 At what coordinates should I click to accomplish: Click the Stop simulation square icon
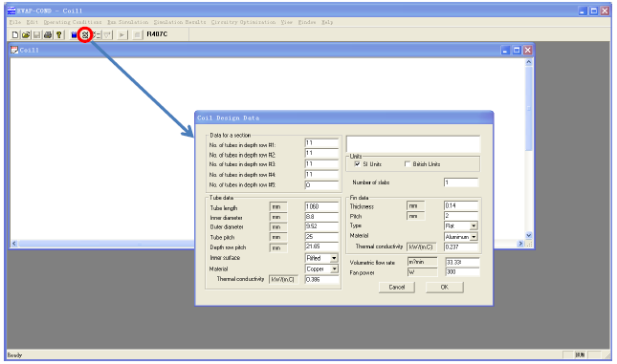[x=138, y=35]
